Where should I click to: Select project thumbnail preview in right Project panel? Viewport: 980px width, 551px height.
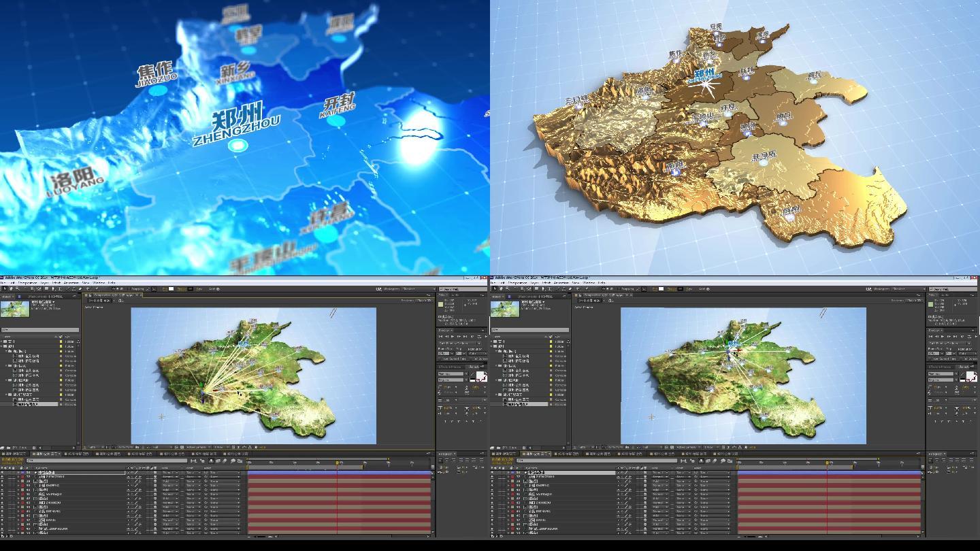505,310
